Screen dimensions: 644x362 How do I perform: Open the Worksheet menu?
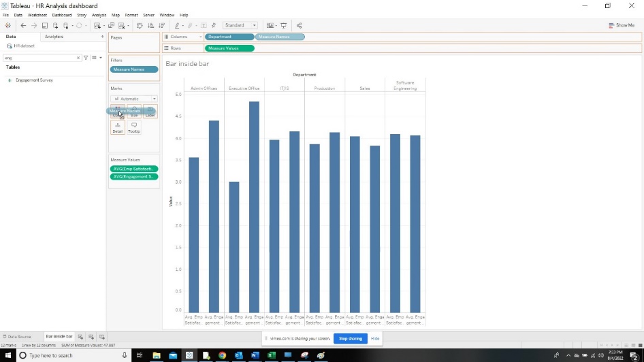[37, 15]
